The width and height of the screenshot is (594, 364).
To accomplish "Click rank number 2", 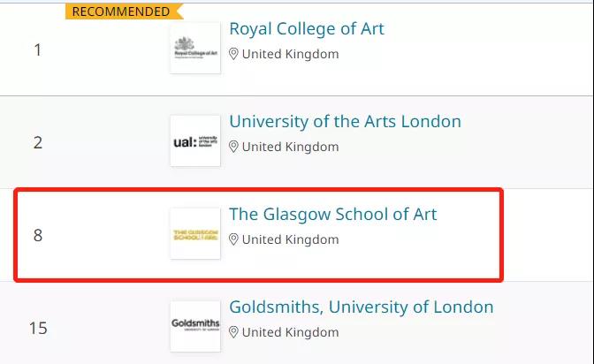I will (37, 142).
